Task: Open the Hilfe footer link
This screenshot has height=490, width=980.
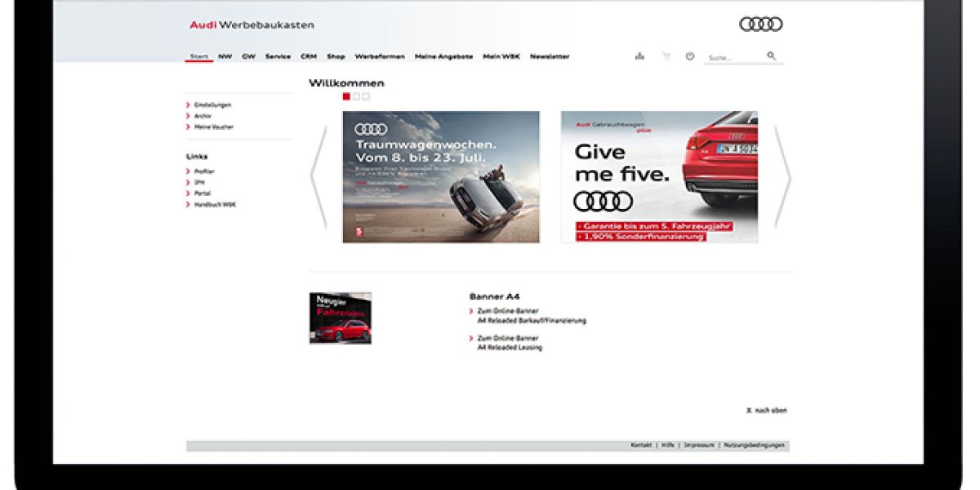Action: pos(668,446)
